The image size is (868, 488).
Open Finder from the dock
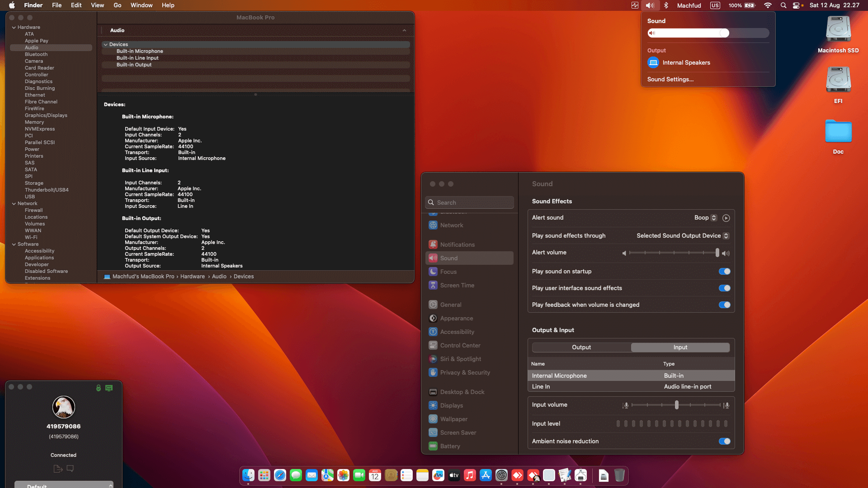coord(248,475)
